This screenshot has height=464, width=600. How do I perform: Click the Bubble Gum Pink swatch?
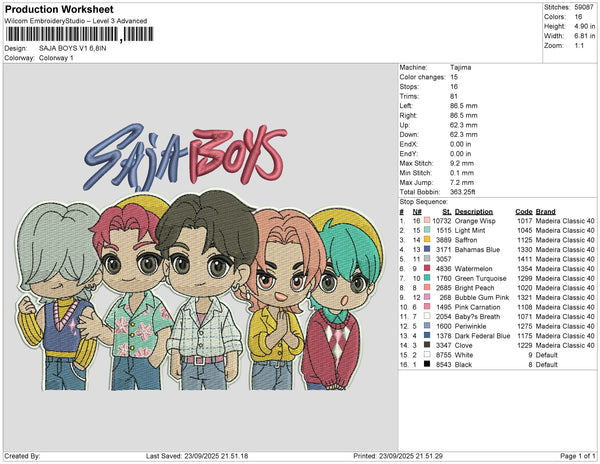pyautogui.click(x=427, y=297)
